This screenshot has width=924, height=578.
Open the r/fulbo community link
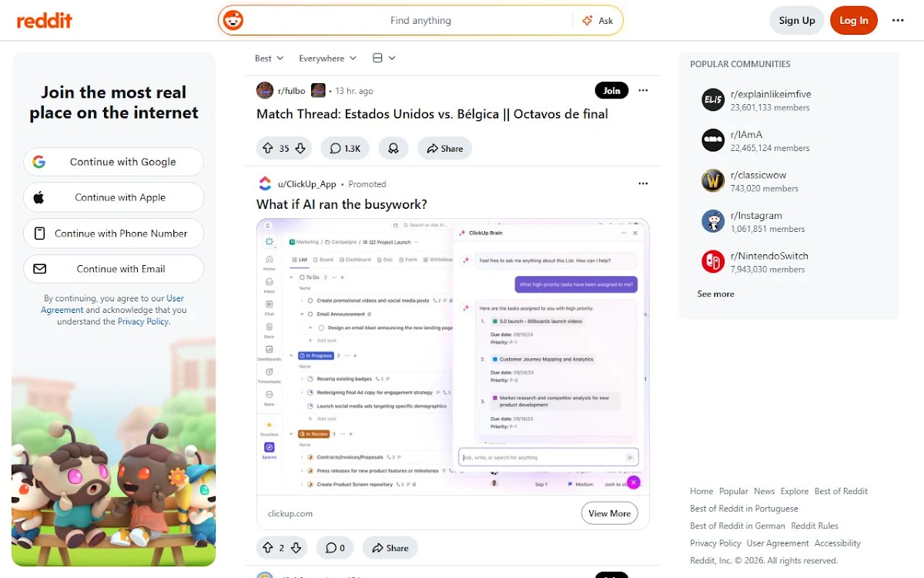pyautogui.click(x=292, y=91)
